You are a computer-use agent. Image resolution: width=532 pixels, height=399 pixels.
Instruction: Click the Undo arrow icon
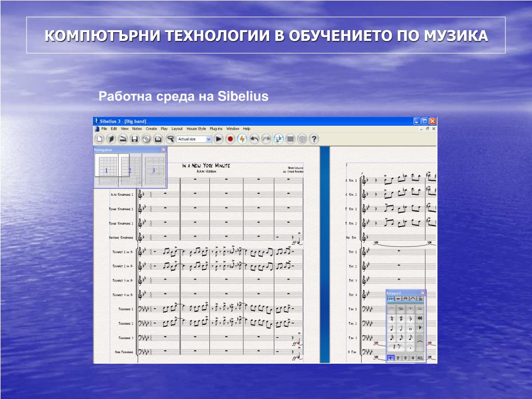coord(254,139)
